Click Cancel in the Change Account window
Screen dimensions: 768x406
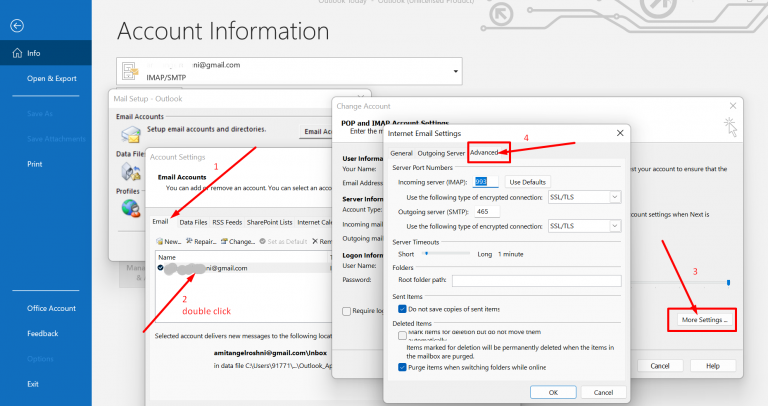(660, 366)
